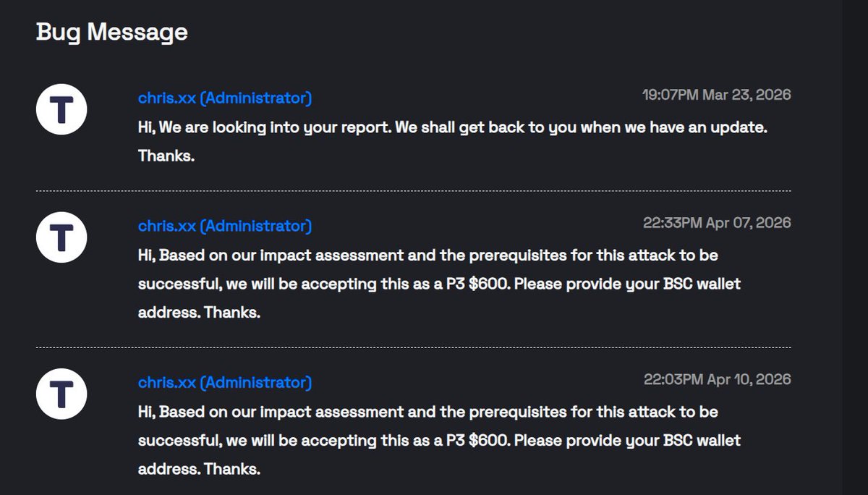Open chris.xx profile link on Mar 23 message

225,98
